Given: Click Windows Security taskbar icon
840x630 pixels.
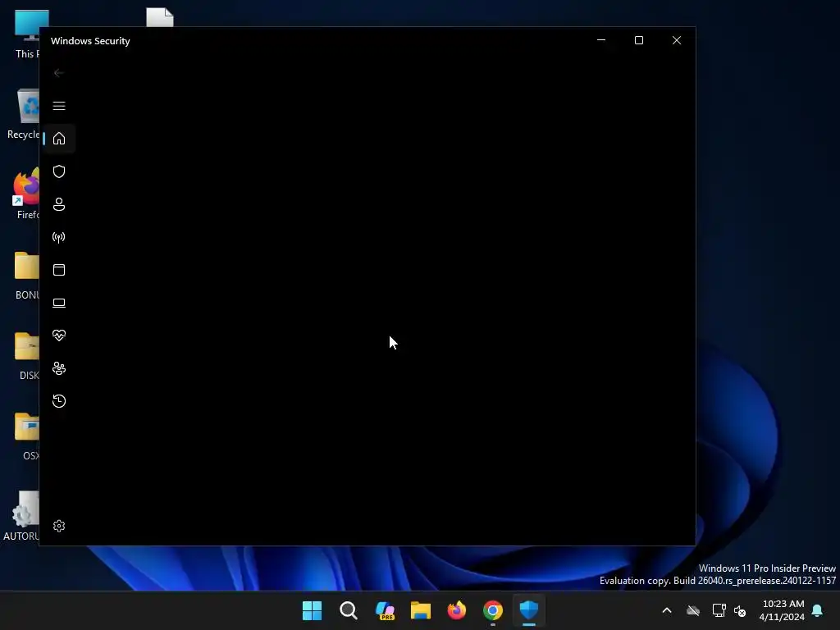Looking at the screenshot, I should (x=529, y=610).
